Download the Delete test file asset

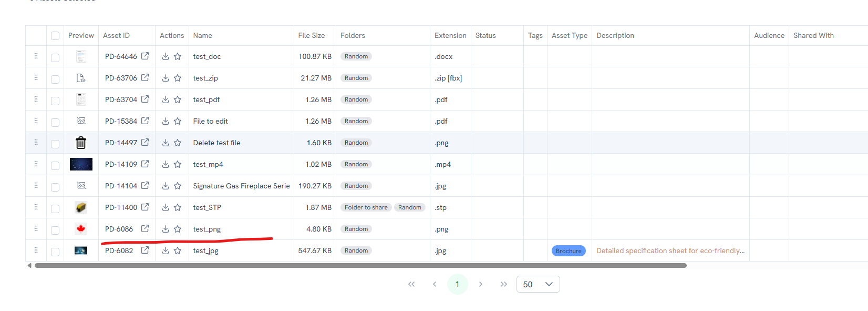(x=166, y=143)
